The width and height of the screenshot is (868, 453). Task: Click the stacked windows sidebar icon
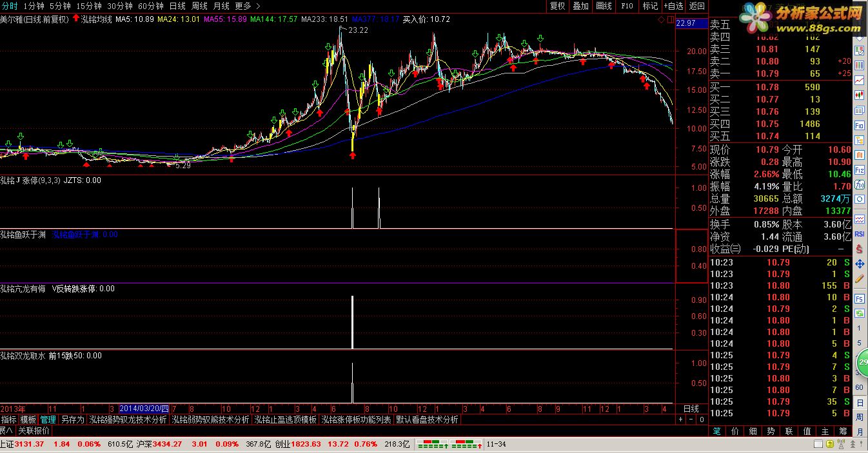point(859,110)
